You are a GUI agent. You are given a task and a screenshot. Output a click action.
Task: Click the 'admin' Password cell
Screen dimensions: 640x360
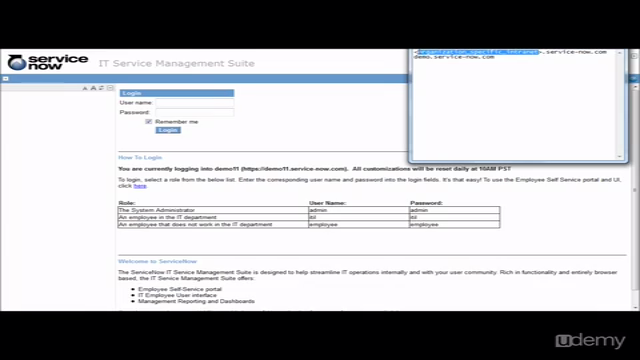click(x=454, y=210)
